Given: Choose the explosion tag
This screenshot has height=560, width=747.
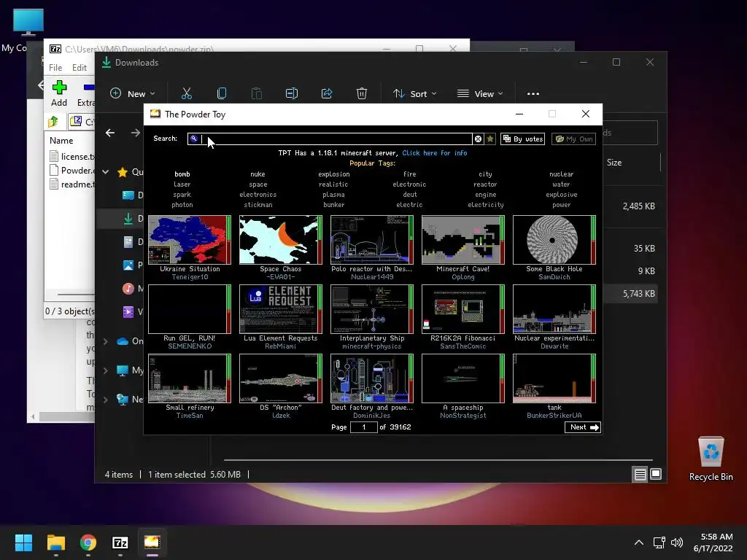Looking at the screenshot, I should (x=334, y=174).
